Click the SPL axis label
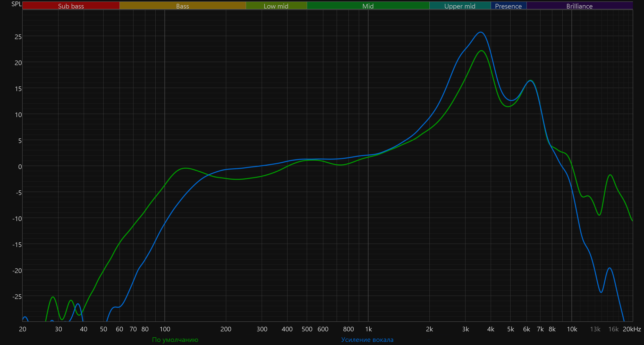This screenshot has height=345, width=644. [16, 4]
